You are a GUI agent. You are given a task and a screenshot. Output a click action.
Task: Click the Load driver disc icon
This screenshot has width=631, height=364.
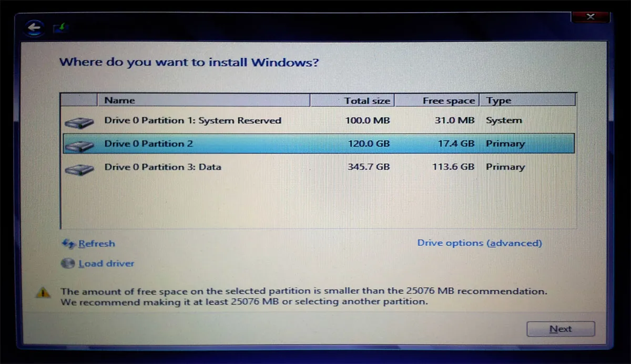(68, 264)
